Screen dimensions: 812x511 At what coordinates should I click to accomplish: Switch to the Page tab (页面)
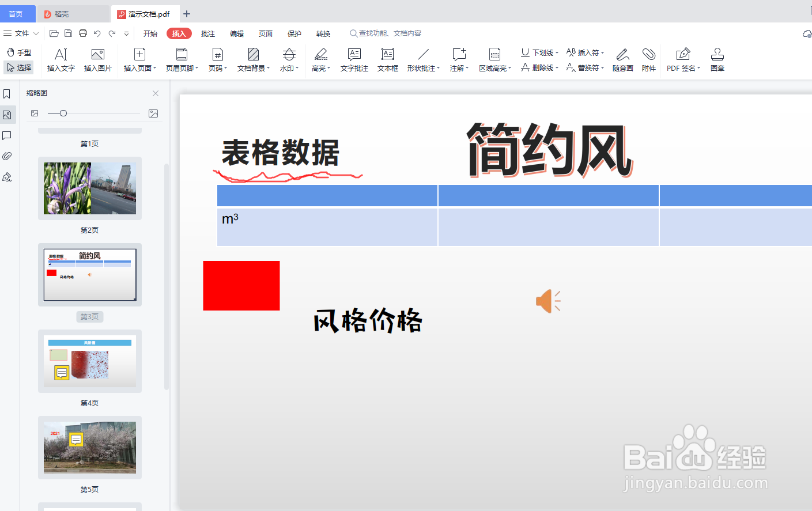click(266, 33)
